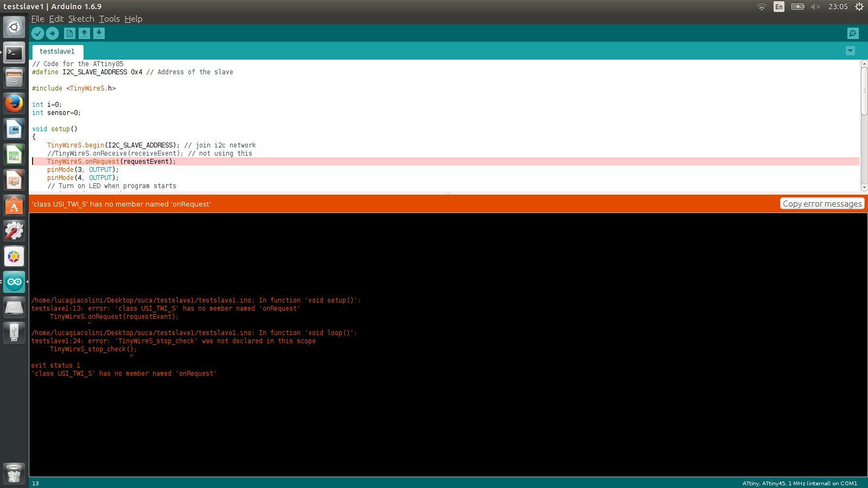Save the sketch with the Save icon
Viewport: 868px width, 488px height.
pyautogui.click(x=99, y=34)
